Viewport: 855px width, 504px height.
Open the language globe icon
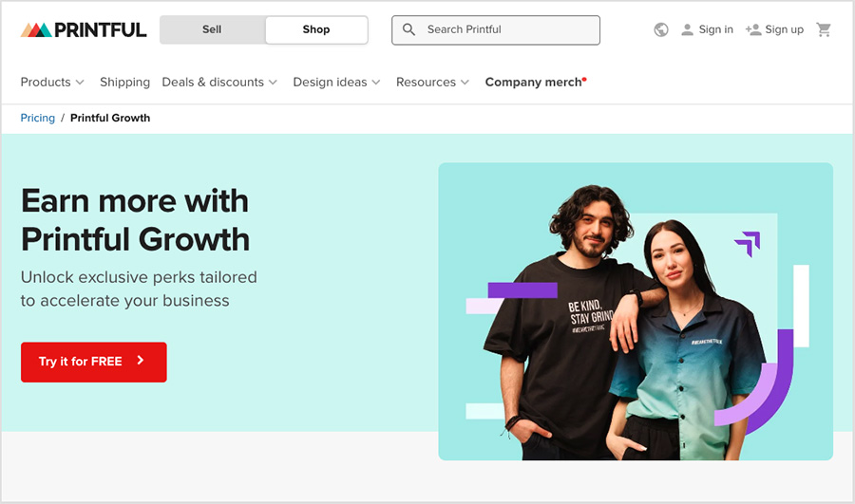point(661,29)
